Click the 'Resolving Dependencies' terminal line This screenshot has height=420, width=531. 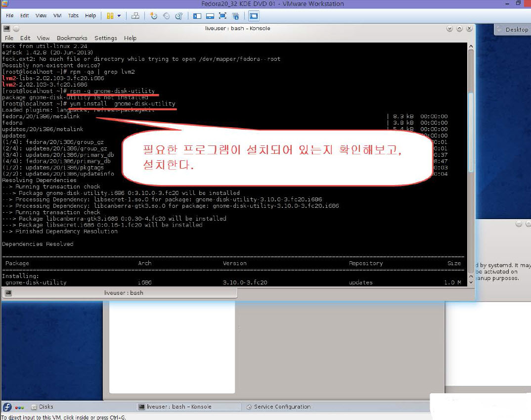[x=39, y=180]
